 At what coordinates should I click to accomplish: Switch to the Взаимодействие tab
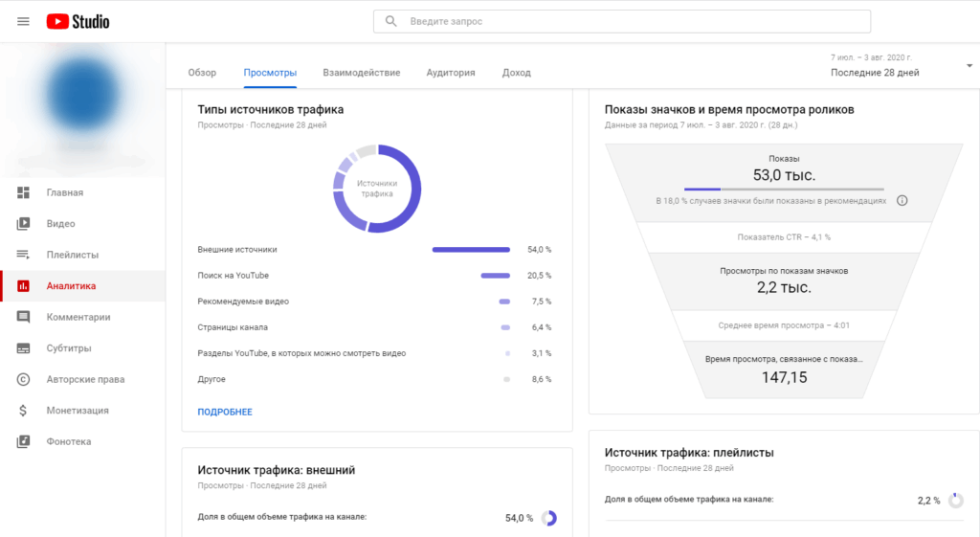coord(361,73)
